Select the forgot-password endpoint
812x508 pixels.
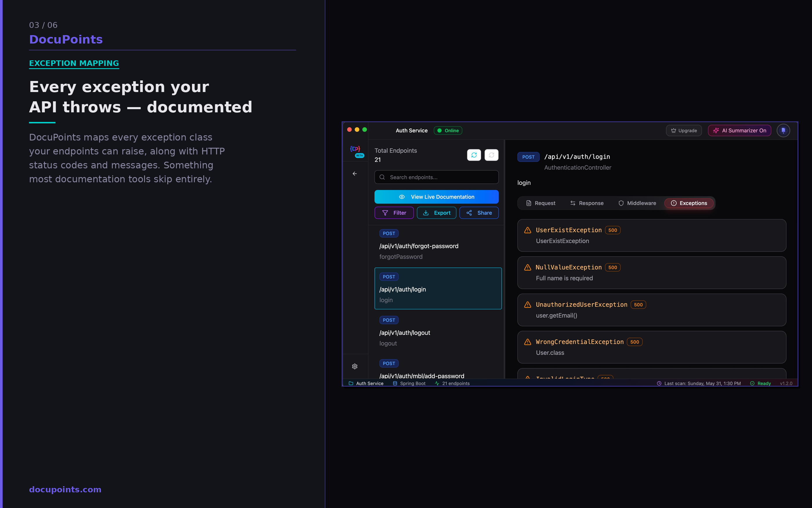click(x=438, y=245)
